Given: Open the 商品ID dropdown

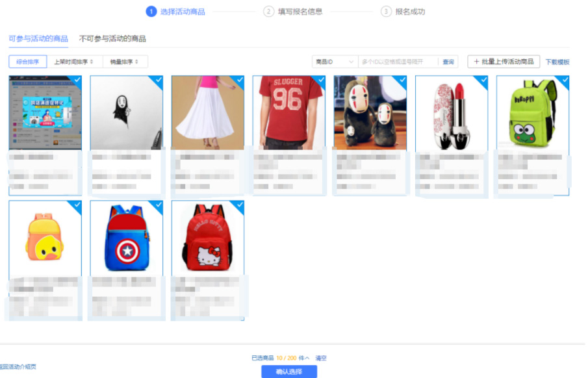Looking at the screenshot, I should (x=334, y=62).
